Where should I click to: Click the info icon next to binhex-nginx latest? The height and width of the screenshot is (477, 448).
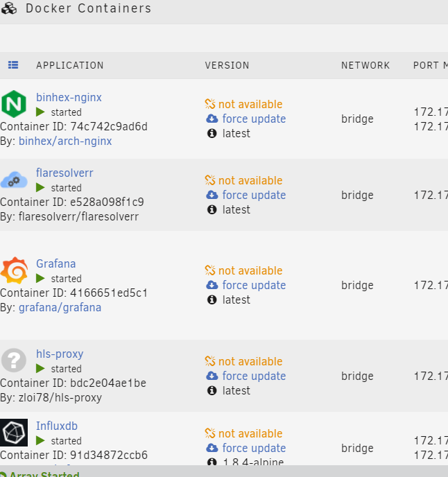pyautogui.click(x=212, y=133)
